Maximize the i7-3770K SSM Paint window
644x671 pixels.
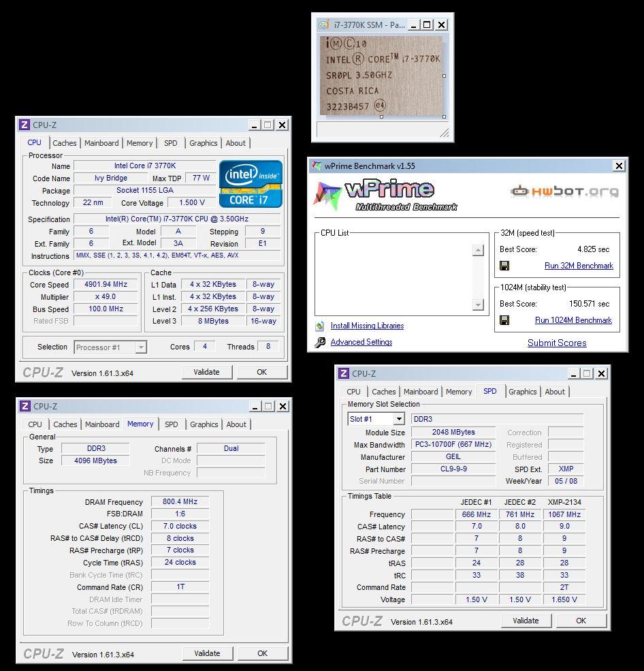(x=428, y=25)
